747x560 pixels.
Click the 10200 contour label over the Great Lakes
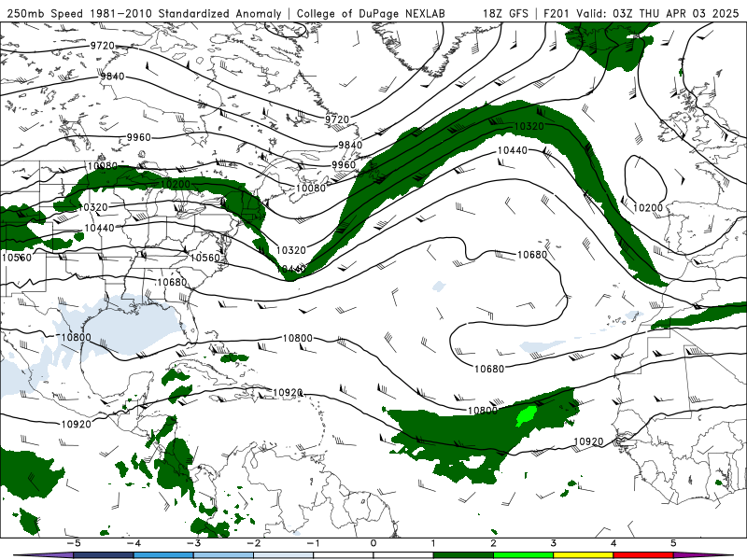(x=176, y=184)
